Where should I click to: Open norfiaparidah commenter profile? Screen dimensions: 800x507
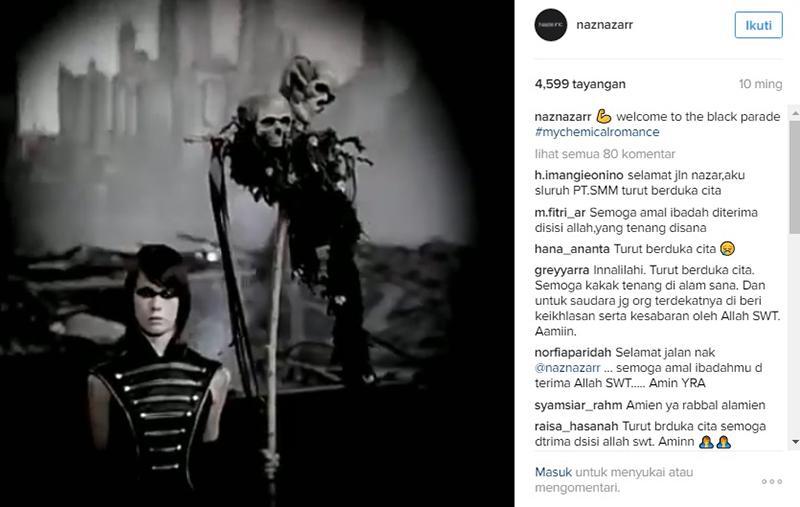pyautogui.click(x=572, y=352)
